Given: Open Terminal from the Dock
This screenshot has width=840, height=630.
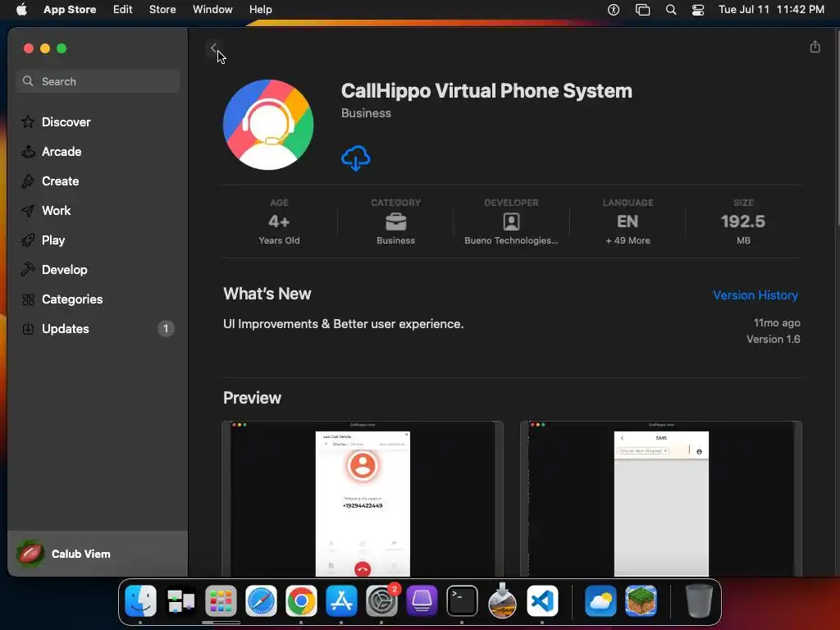Looking at the screenshot, I should 462,601.
